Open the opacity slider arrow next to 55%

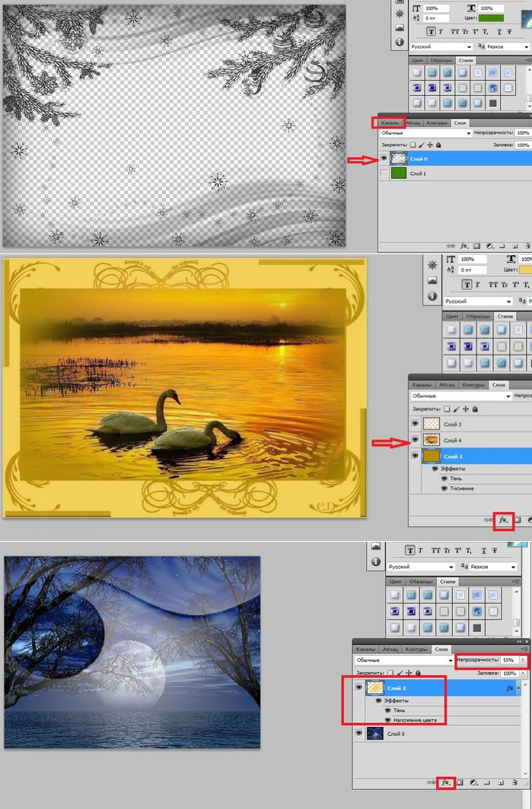click(523, 660)
